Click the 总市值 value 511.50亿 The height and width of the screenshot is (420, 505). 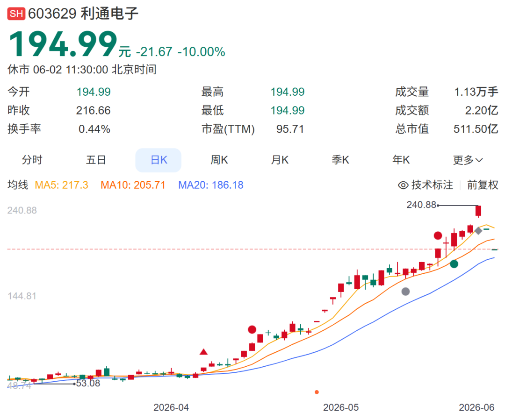476,129
